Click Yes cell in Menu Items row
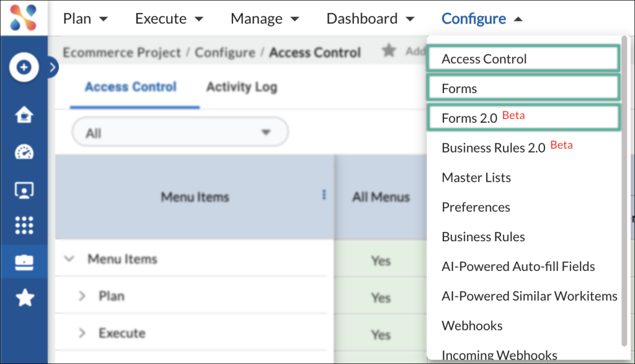Image resolution: width=635 pixels, height=364 pixels. [x=381, y=260]
